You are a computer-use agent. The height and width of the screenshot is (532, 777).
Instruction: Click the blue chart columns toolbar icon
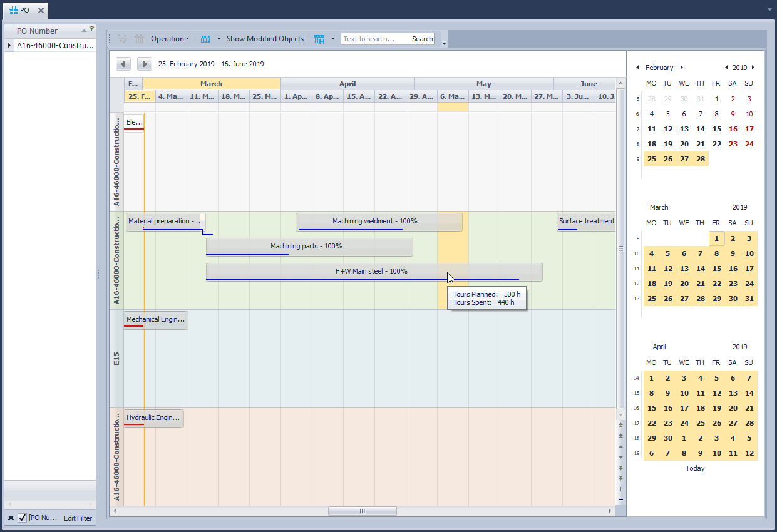click(x=205, y=39)
